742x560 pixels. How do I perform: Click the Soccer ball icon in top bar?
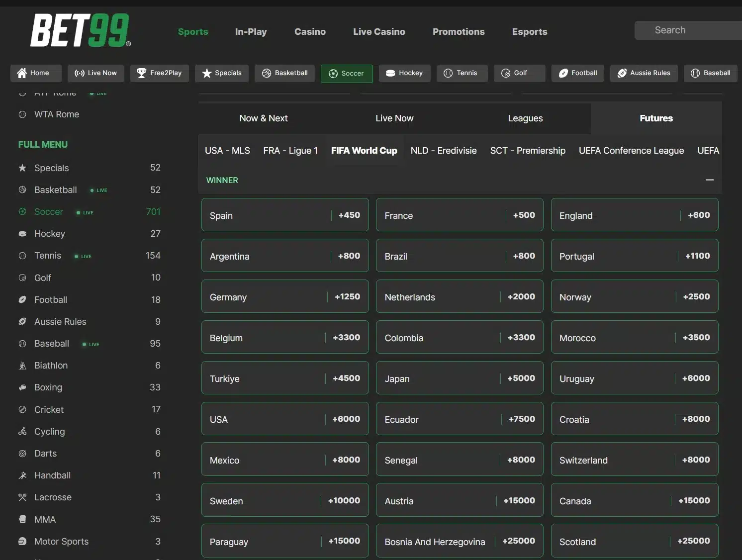click(333, 74)
